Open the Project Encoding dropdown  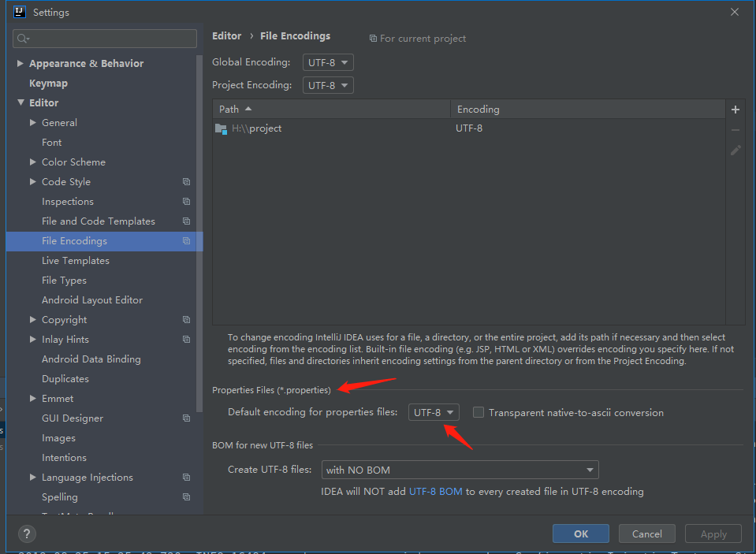point(328,85)
